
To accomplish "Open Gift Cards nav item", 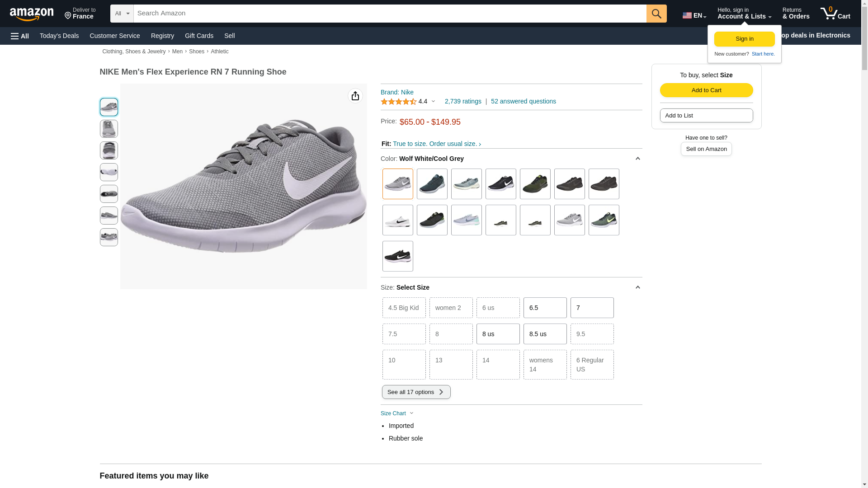I will point(199,36).
